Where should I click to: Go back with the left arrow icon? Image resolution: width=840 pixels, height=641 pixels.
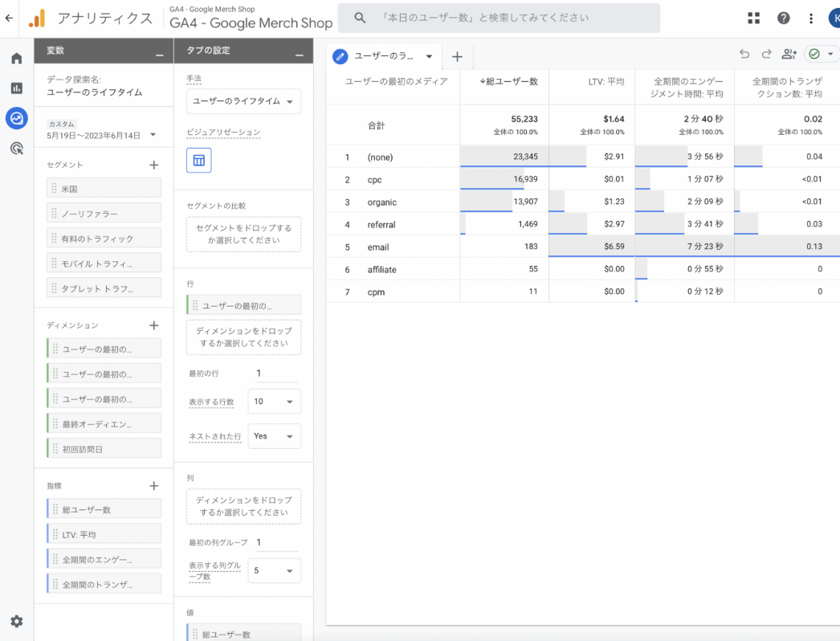[x=9, y=18]
